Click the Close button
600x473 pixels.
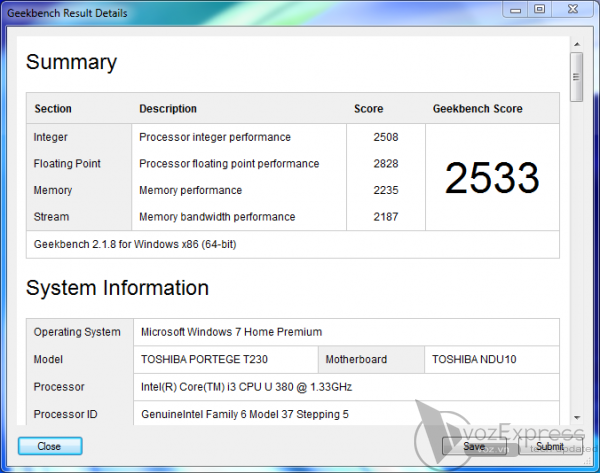pos(50,446)
